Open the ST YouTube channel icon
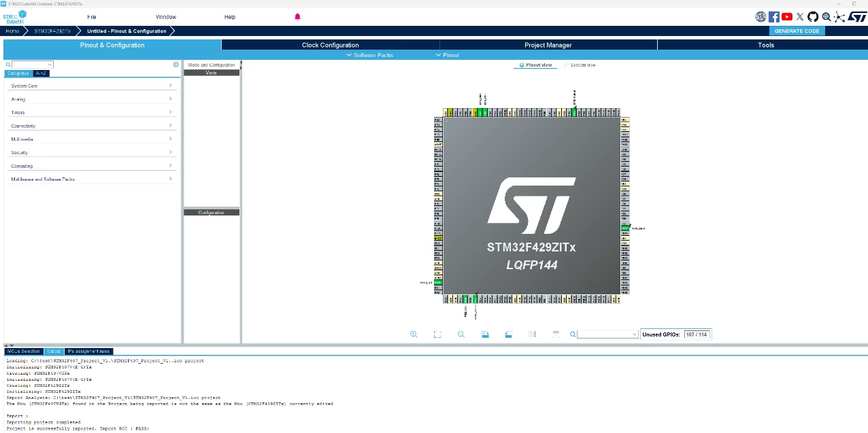This screenshot has height=433, width=868. tap(787, 17)
